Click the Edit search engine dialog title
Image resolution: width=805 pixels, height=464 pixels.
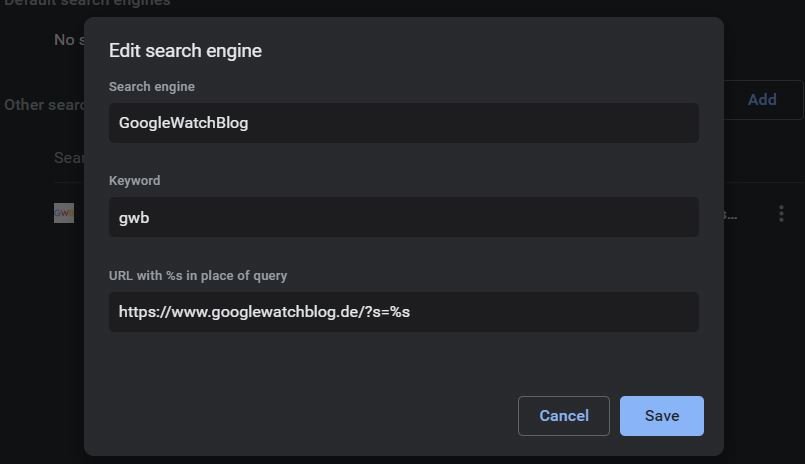tap(185, 51)
